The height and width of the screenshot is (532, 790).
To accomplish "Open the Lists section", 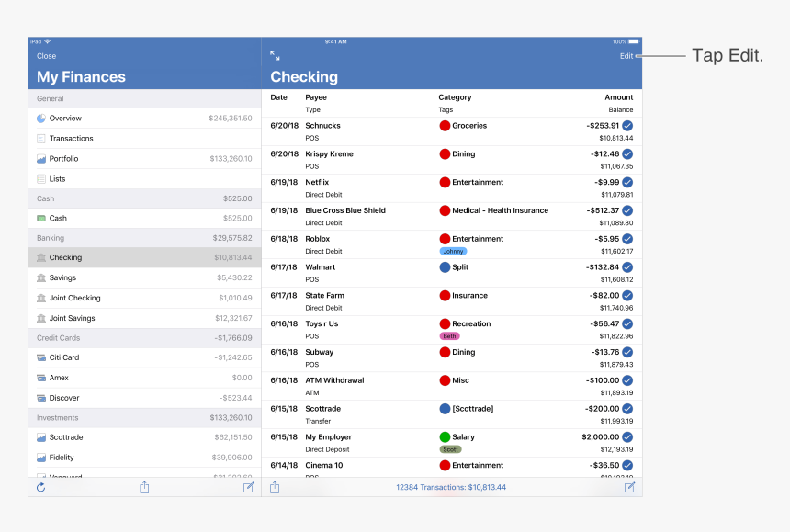I will tap(57, 178).
